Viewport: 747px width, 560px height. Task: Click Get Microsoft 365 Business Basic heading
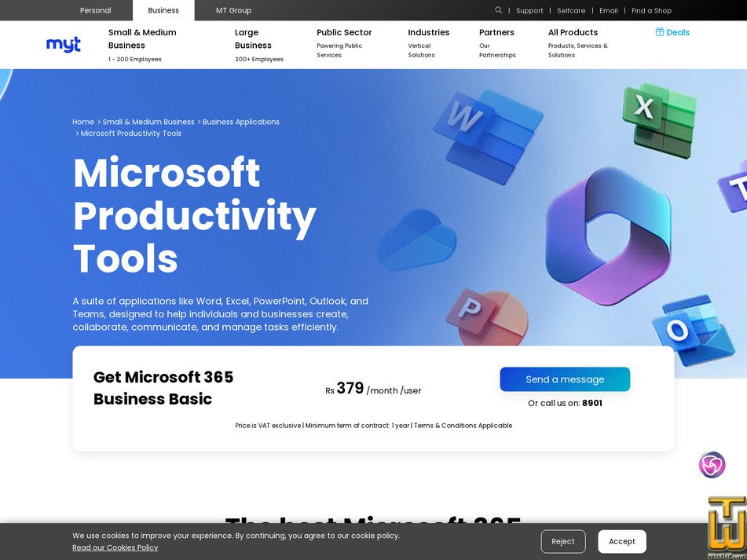163,388
